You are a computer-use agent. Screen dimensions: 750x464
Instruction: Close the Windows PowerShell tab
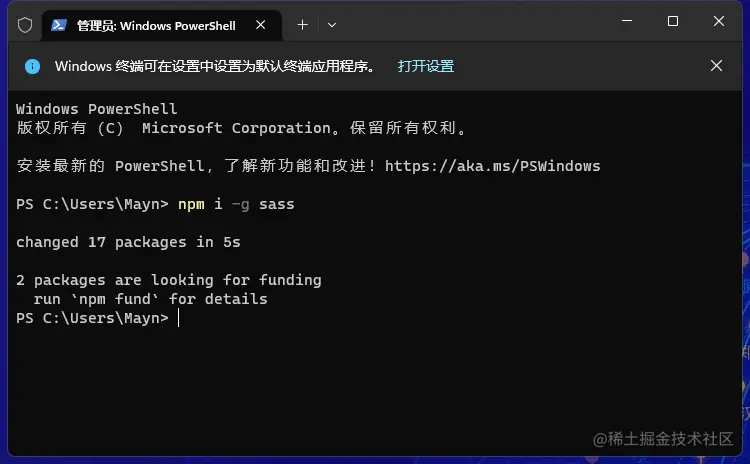260,25
